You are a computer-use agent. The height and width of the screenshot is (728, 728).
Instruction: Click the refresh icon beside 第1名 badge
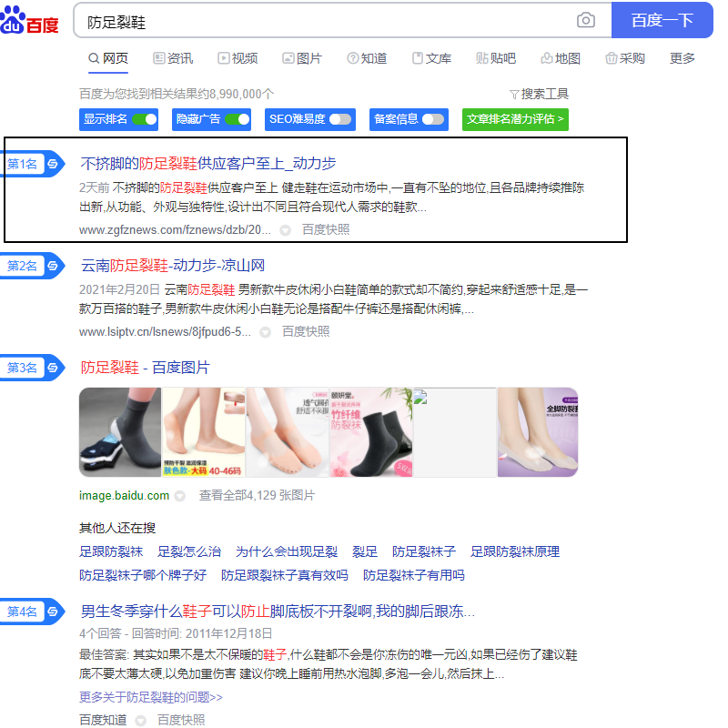click(53, 164)
